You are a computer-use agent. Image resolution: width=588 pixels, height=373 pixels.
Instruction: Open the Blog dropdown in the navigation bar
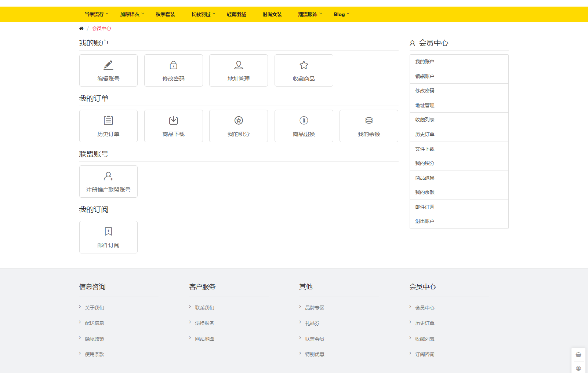341,14
